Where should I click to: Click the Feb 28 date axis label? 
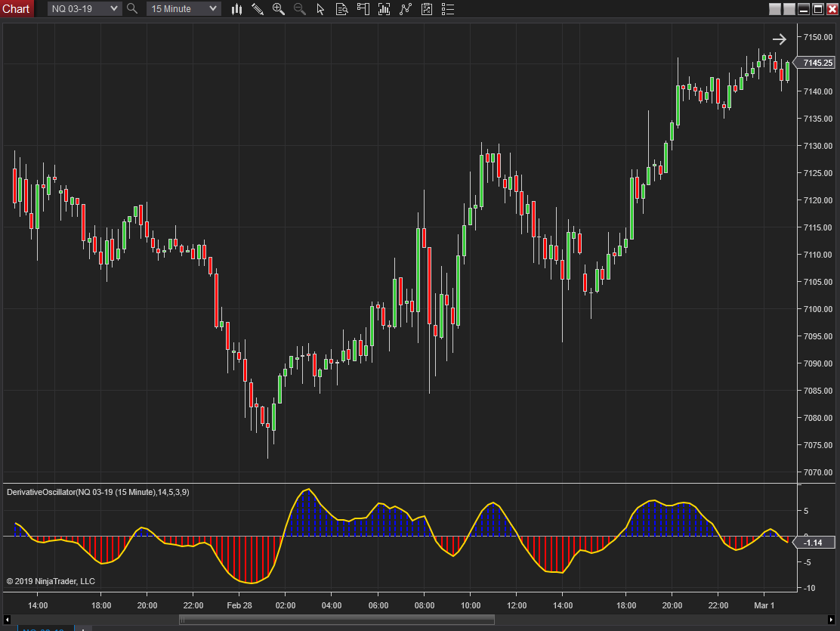(x=239, y=605)
